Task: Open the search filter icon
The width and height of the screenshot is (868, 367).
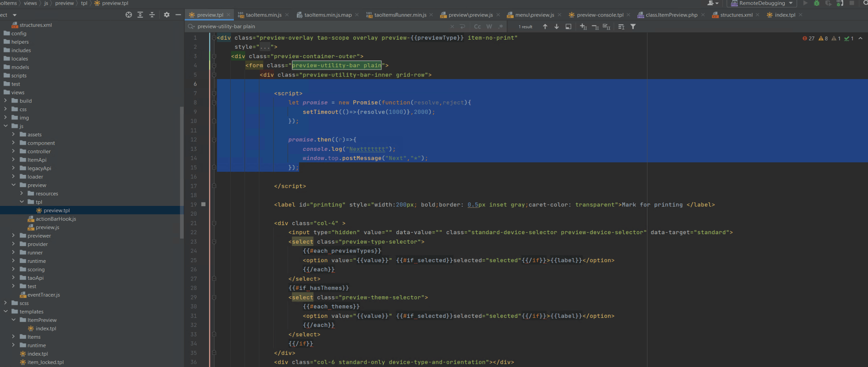Action: [633, 26]
